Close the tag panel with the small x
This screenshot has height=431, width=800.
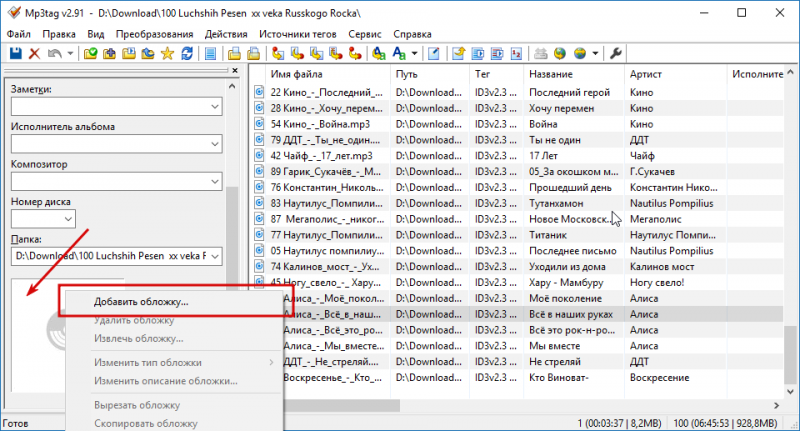pyautogui.click(x=235, y=70)
